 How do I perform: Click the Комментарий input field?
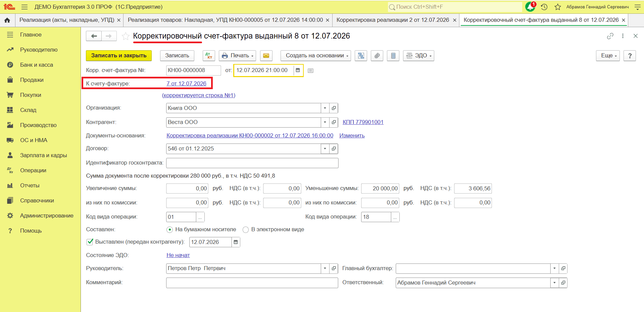(252, 283)
